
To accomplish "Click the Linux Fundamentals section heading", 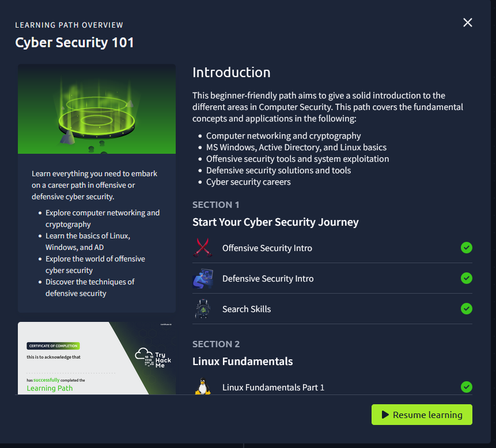I will pyautogui.click(x=243, y=362).
